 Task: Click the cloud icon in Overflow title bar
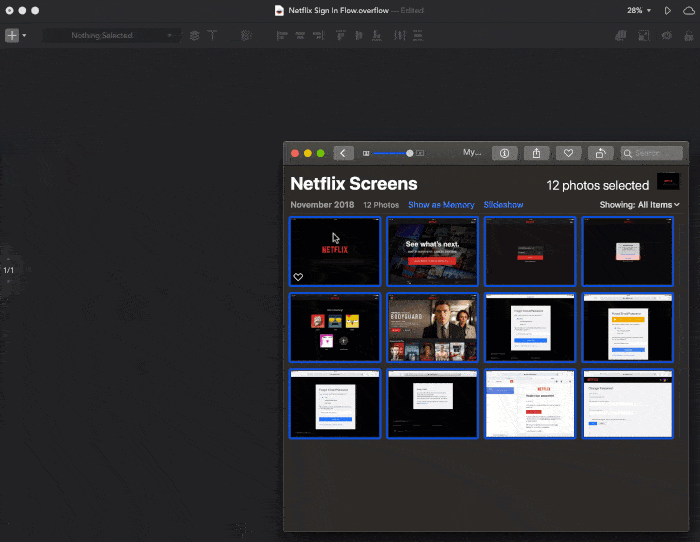(689, 11)
